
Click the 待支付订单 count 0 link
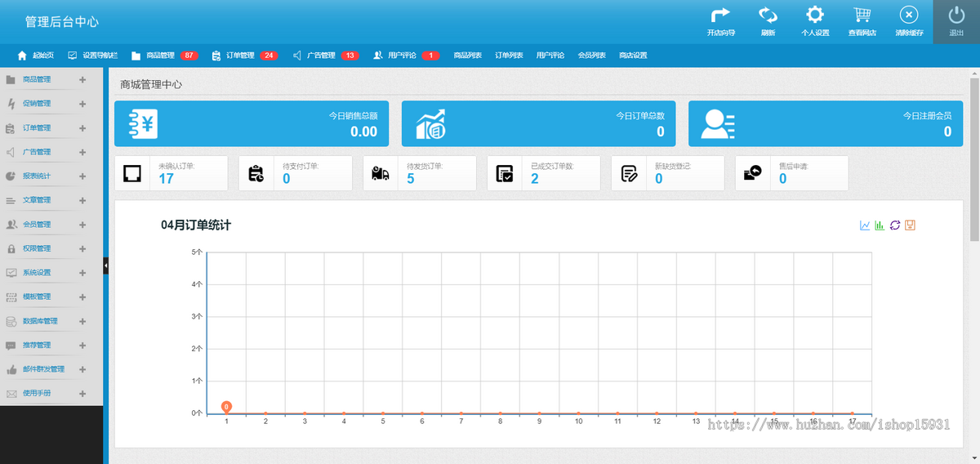[x=287, y=179]
